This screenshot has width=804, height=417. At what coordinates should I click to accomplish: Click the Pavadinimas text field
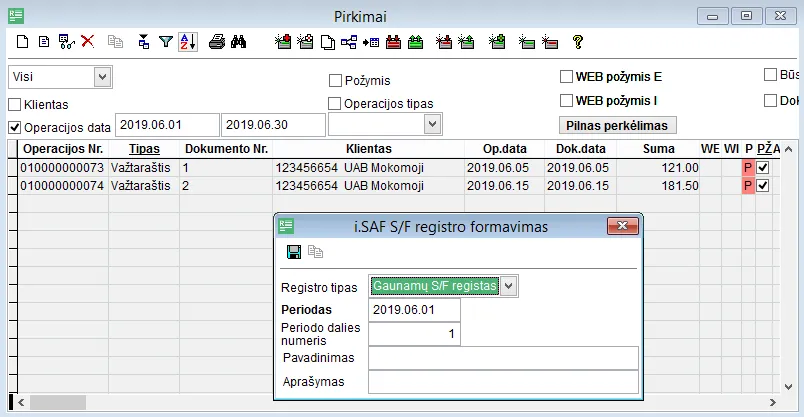tap(504, 358)
